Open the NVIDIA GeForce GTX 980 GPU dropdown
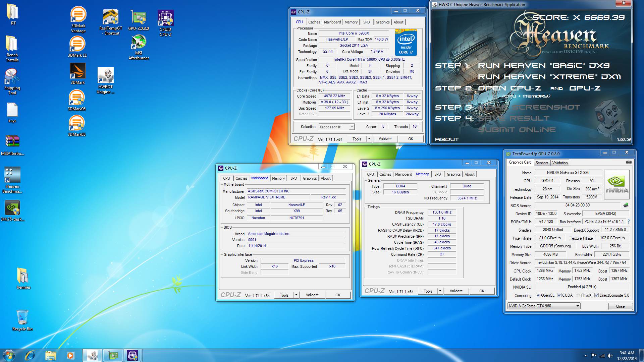 (544, 306)
